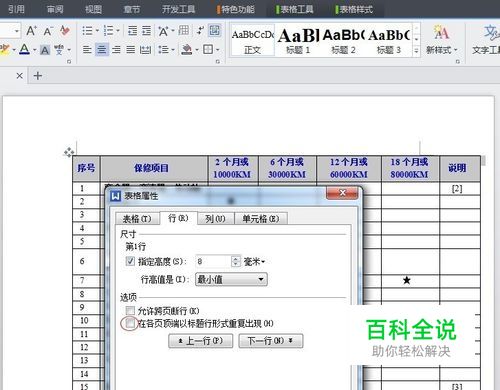Apply 标题 1 style

[x=298, y=40]
